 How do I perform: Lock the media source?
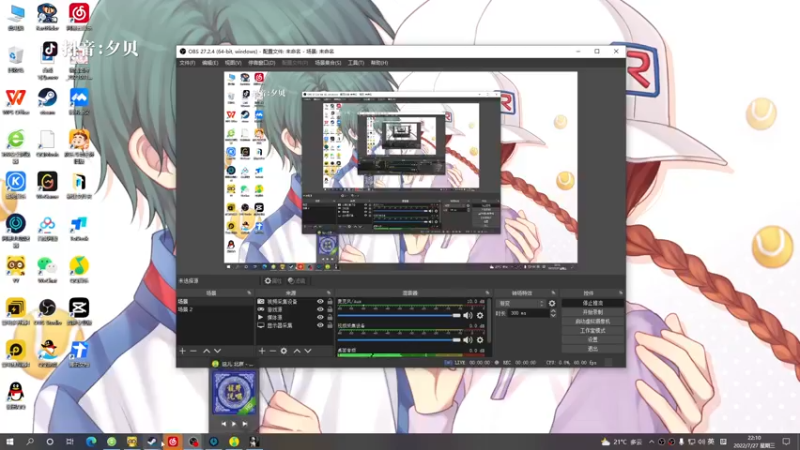coord(330,317)
